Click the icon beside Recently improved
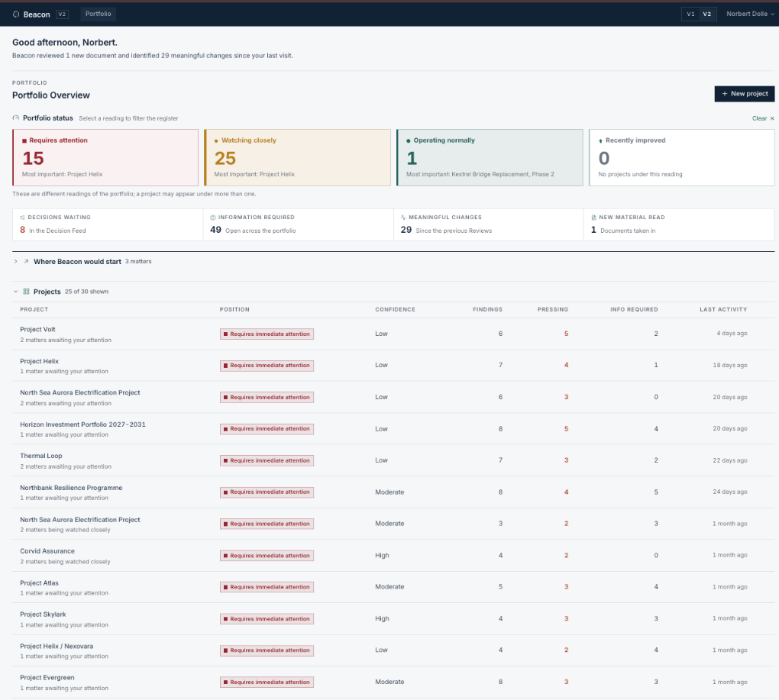 tap(600, 141)
